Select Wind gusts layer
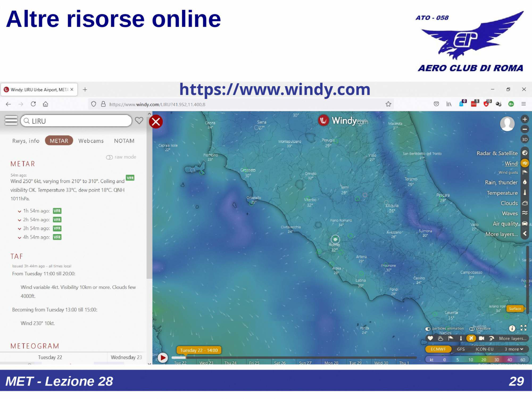Image resolution: width=532 pixels, height=399 pixels. (513, 172)
